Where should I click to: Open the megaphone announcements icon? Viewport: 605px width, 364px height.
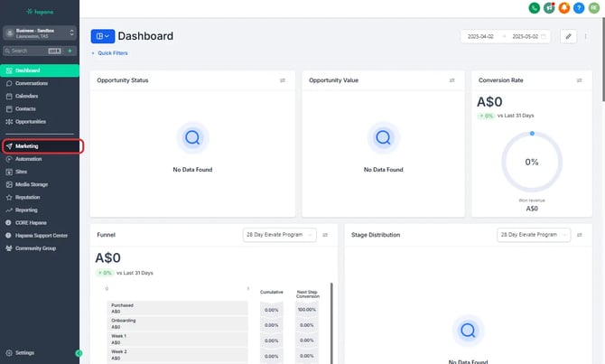[549, 8]
